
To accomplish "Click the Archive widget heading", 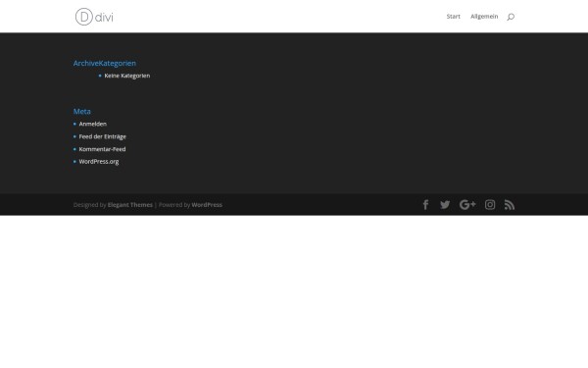I will point(86,63).
